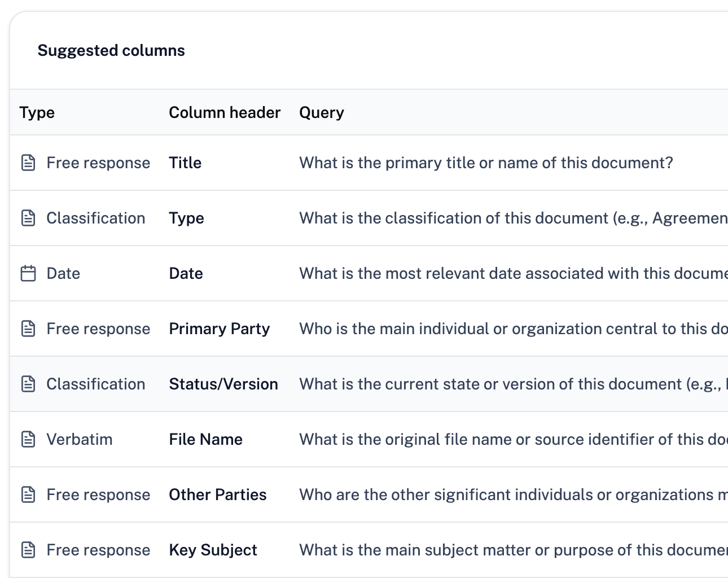Click the document icon in Key Subject row
728x578 pixels.
click(x=28, y=550)
